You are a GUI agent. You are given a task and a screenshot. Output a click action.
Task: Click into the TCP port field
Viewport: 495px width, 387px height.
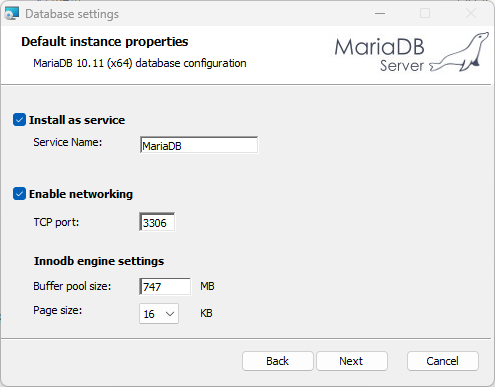pos(157,222)
